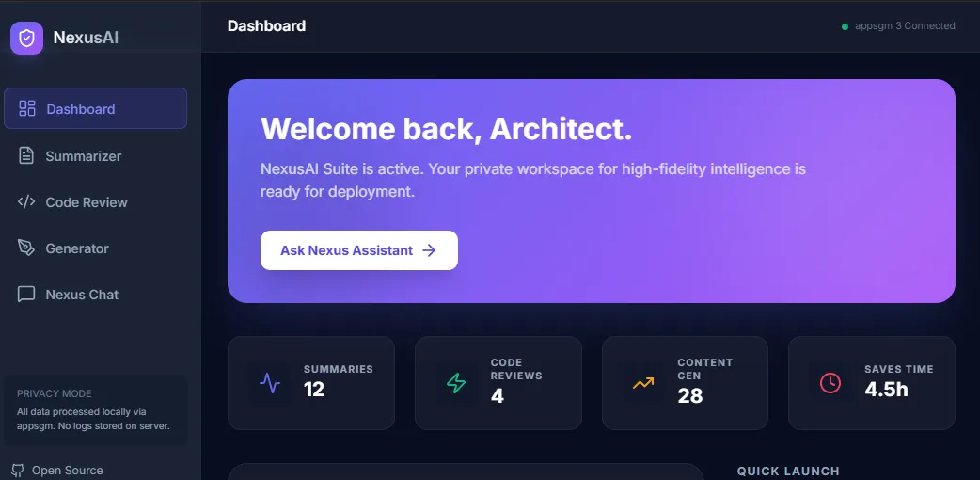This screenshot has height=480, width=980.
Task: Click the Summaries stat card showing 12
Action: tap(311, 383)
